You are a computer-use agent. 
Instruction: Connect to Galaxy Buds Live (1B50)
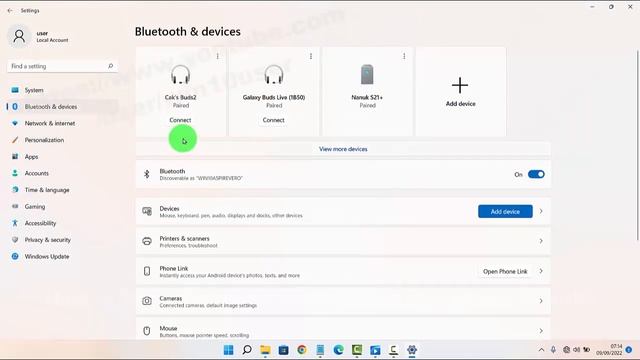(x=273, y=120)
